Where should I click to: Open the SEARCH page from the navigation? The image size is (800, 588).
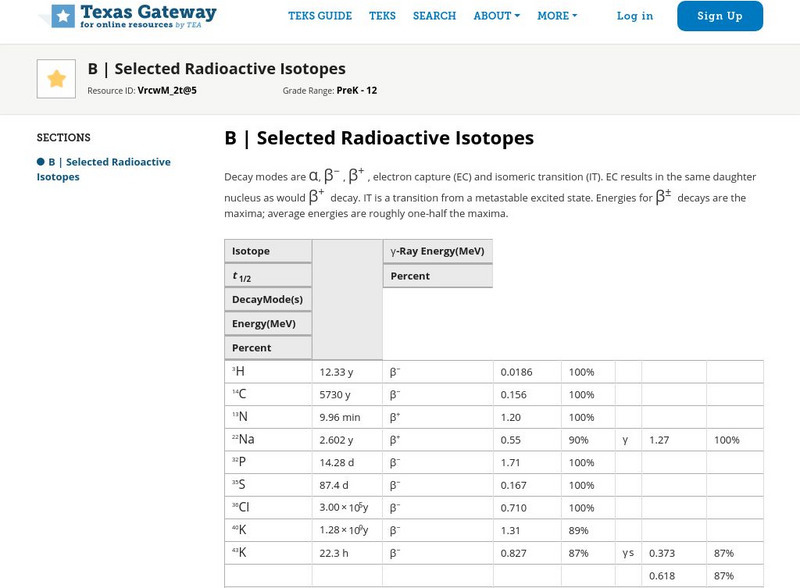pos(433,16)
